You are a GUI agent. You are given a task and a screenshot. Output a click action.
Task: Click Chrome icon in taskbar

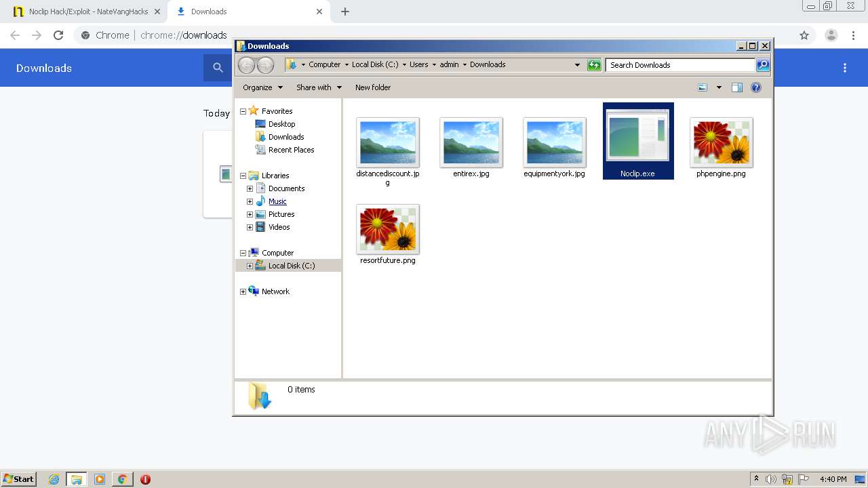pyautogui.click(x=122, y=479)
